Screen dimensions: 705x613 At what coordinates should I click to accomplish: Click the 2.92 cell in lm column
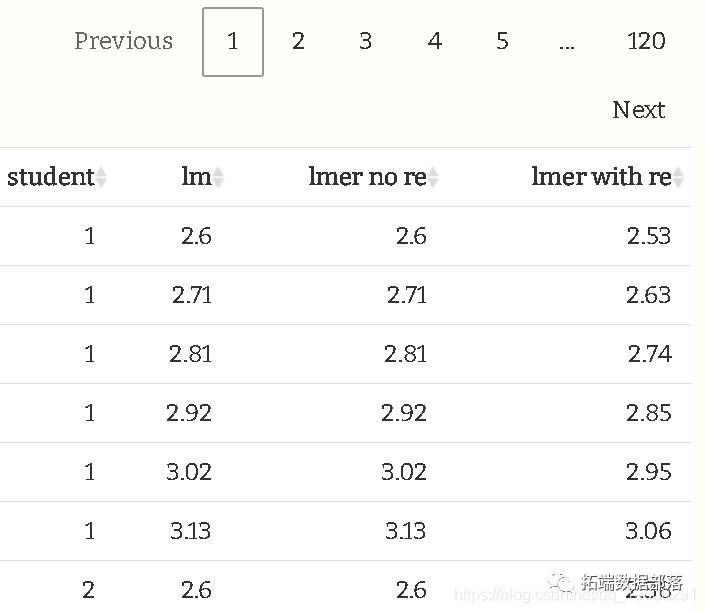click(x=189, y=413)
